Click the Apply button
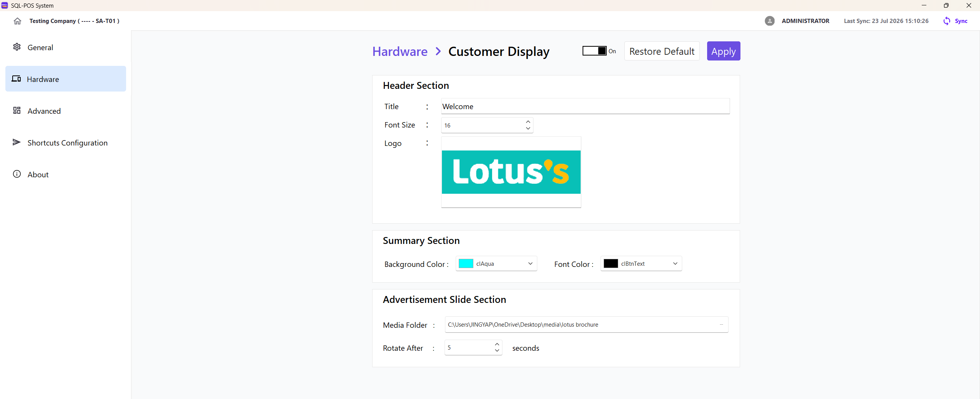This screenshot has width=980, height=399. [x=723, y=51]
